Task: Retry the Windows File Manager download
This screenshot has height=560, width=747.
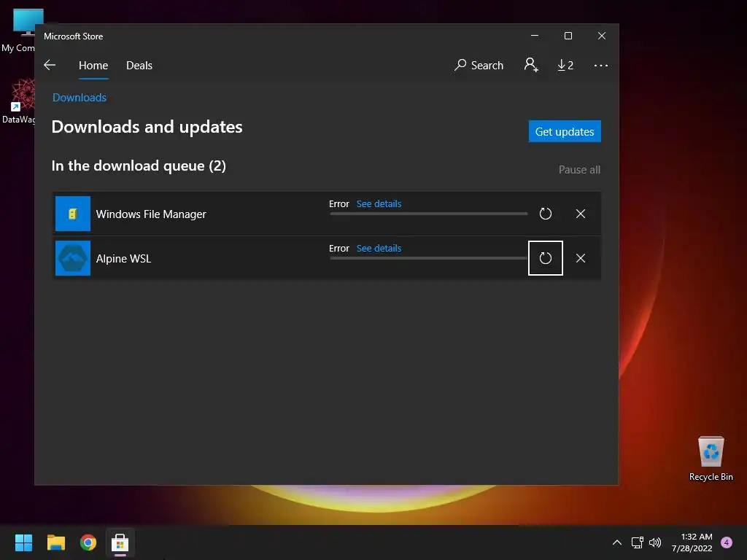Action: [546, 214]
